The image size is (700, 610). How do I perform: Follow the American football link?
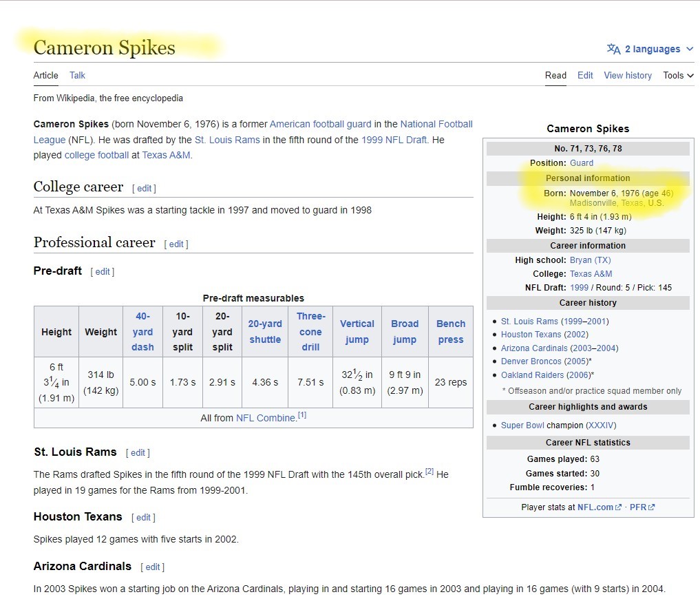tap(307, 124)
